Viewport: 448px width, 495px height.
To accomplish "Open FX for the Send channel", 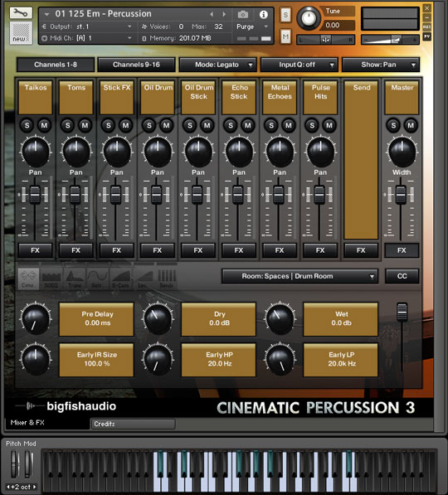I will pyautogui.click(x=361, y=250).
